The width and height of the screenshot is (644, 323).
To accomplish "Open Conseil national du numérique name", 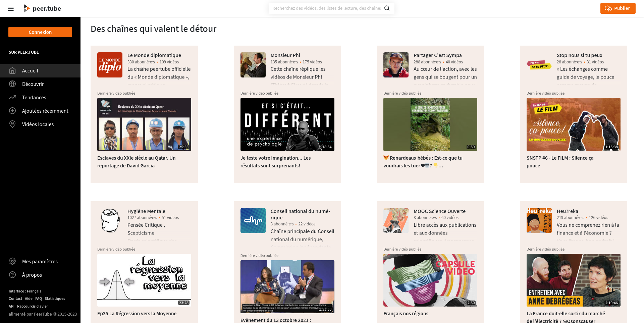I will click(301, 214).
